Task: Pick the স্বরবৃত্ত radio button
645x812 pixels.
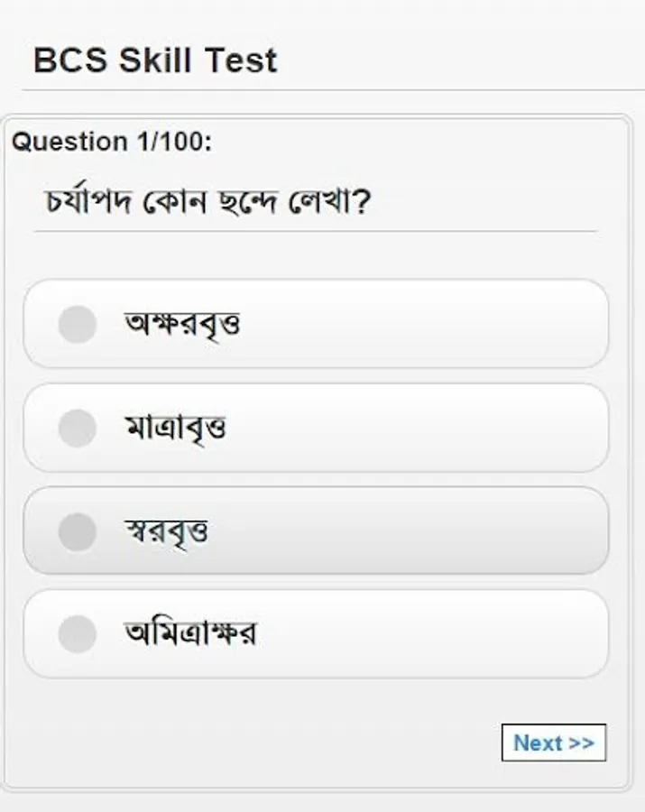Action: 78,531
